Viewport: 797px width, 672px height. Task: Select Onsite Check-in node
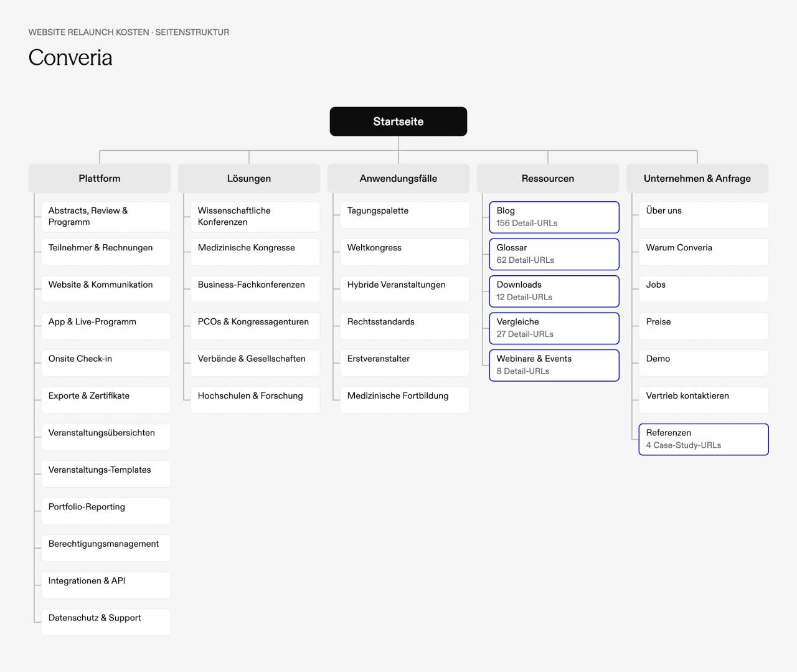[106, 363]
